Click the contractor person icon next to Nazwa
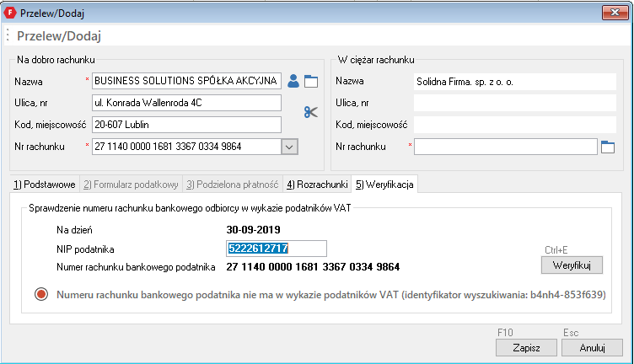This screenshot has height=364, width=634. pyautogui.click(x=293, y=82)
